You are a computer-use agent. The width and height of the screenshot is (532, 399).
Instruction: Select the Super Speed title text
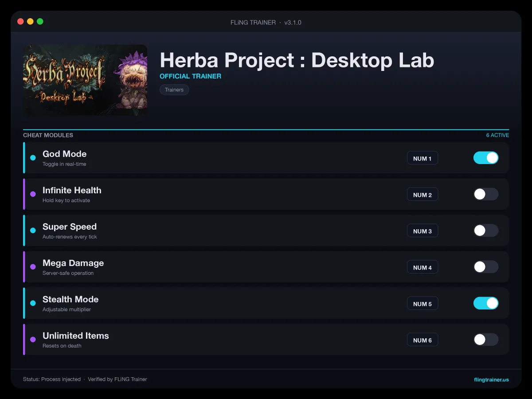pos(70,227)
